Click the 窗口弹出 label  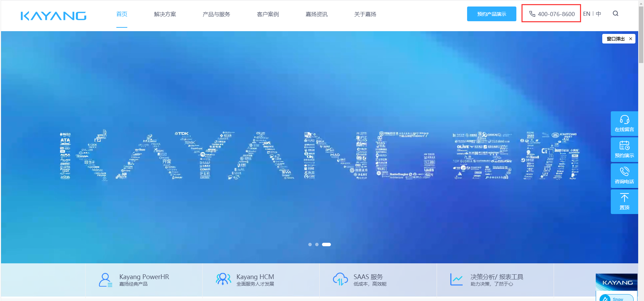[x=616, y=39]
